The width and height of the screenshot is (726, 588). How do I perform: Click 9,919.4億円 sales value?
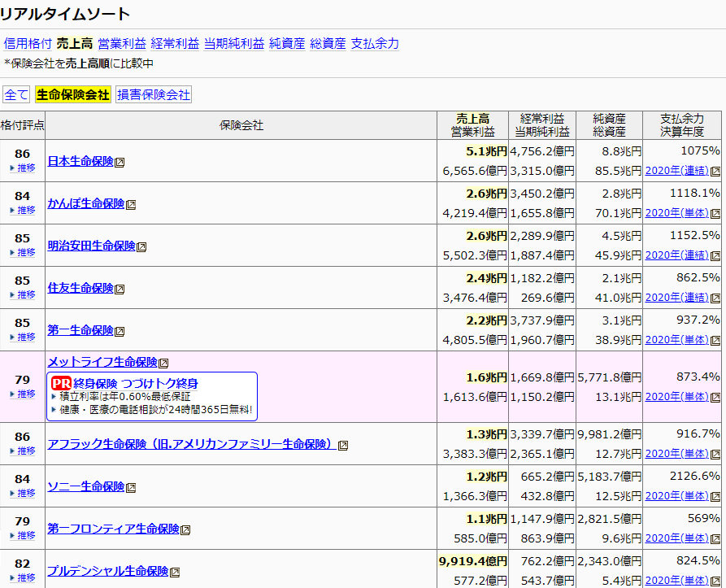click(472, 561)
